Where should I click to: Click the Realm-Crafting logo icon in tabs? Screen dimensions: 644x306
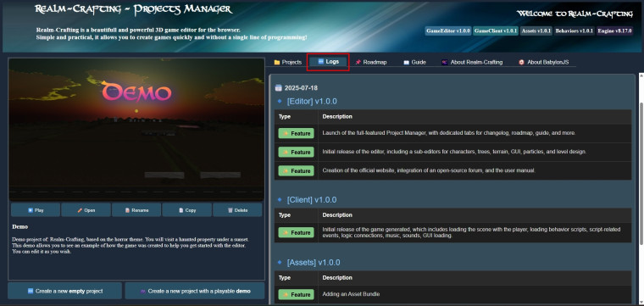pos(444,63)
